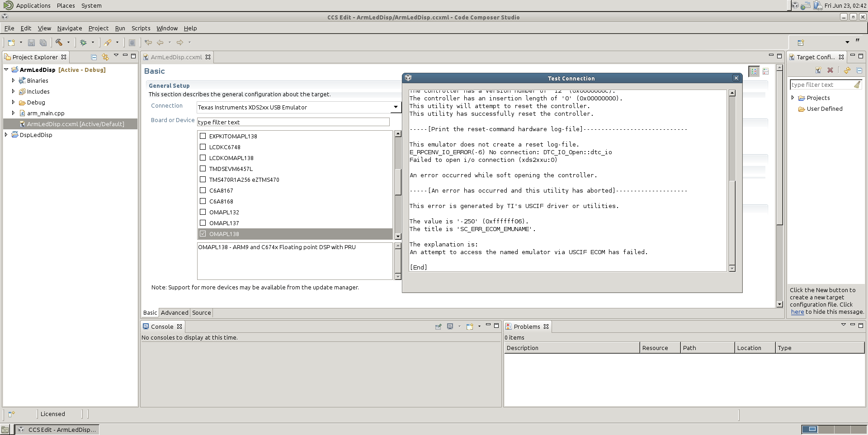Image resolution: width=868 pixels, height=435 pixels.
Task: Check the C6A8167 device checkbox
Action: pos(203,190)
